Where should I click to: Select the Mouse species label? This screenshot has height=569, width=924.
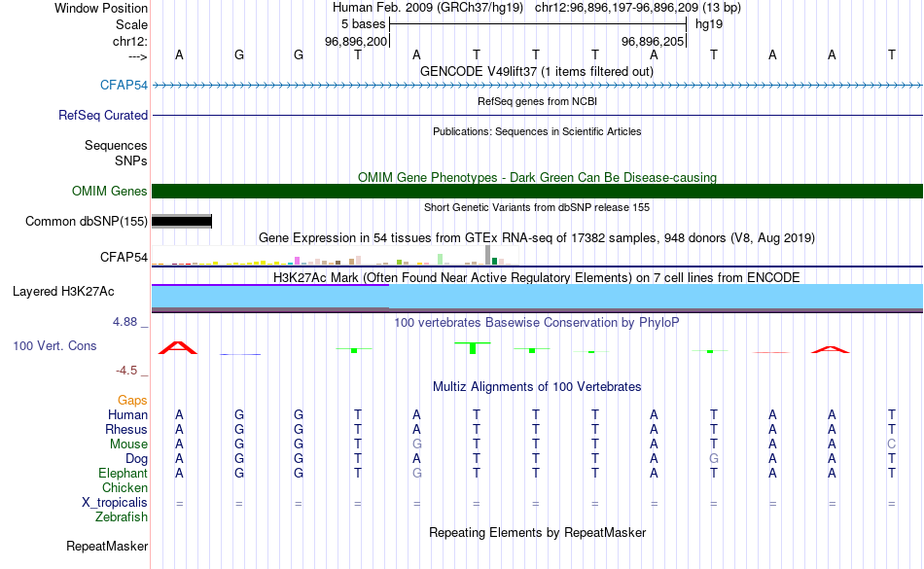click(x=128, y=445)
